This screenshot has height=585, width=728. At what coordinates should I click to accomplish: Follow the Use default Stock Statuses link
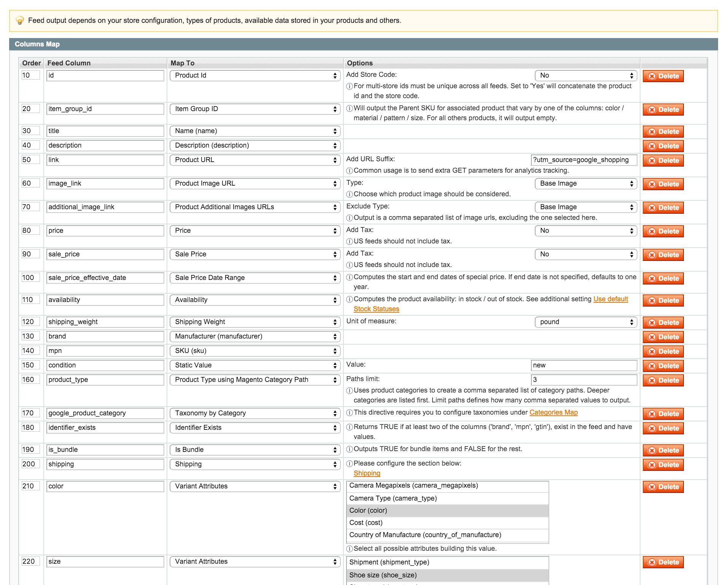491,304
